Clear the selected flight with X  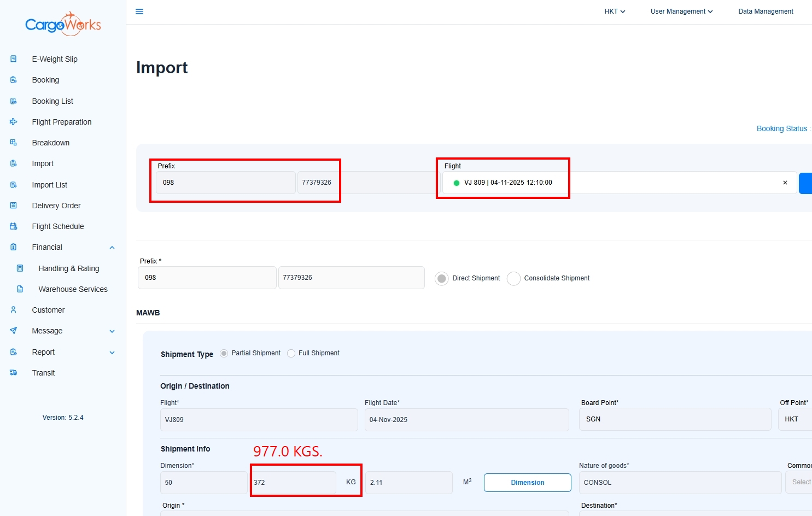coord(785,183)
